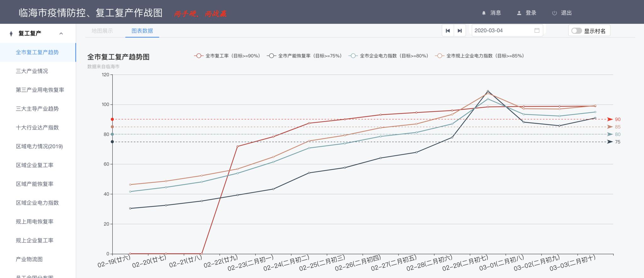Open the 2020-03-04 date picker field
Image resolution: width=644 pixels, height=278 pixels.
[503, 30]
